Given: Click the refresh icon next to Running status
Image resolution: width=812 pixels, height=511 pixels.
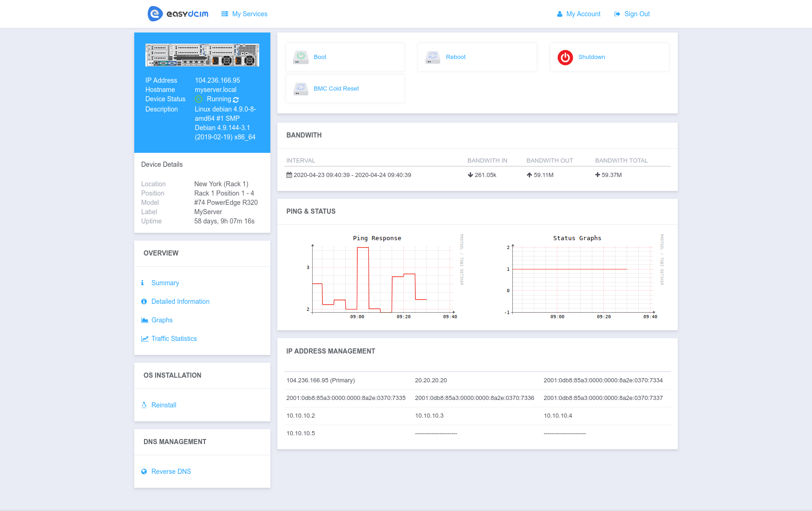Looking at the screenshot, I should point(236,99).
